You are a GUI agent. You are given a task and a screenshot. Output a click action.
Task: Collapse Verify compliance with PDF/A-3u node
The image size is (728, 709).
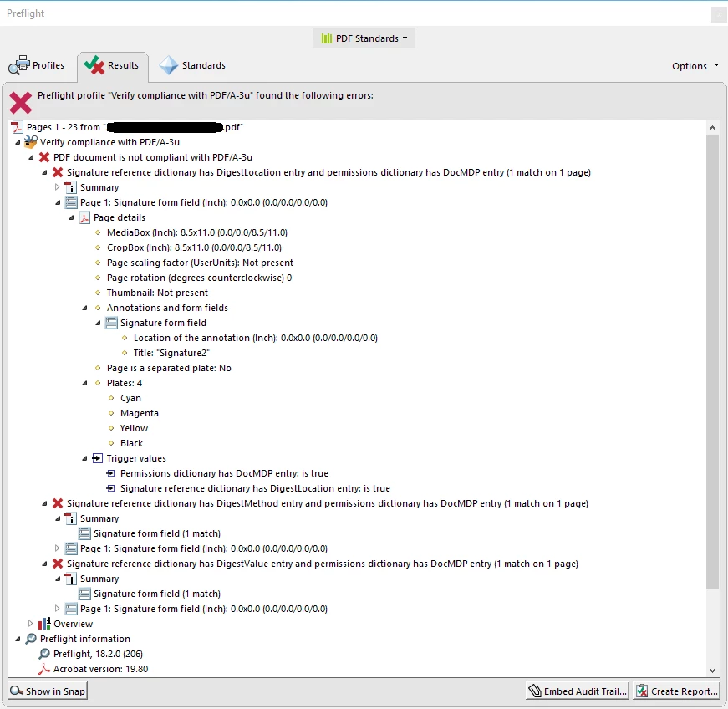click(x=18, y=142)
